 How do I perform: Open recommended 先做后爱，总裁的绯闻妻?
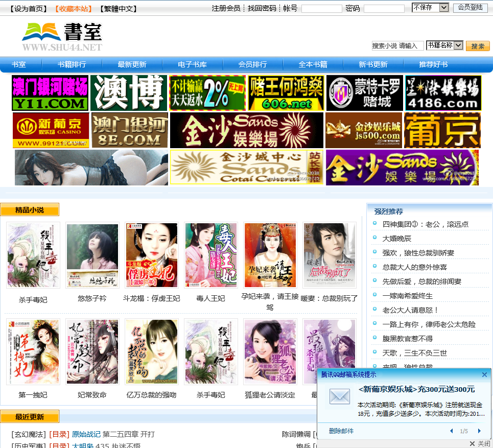[422, 281]
